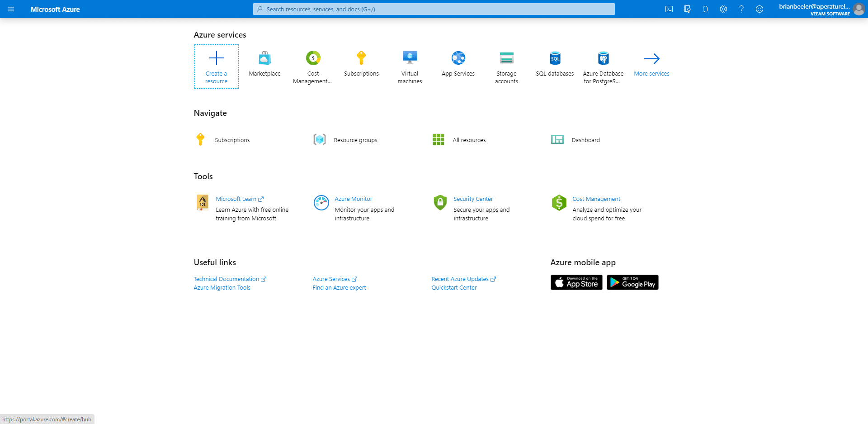The height and width of the screenshot is (424, 868).
Task: Click the Download on the App Store badge
Action: point(576,282)
